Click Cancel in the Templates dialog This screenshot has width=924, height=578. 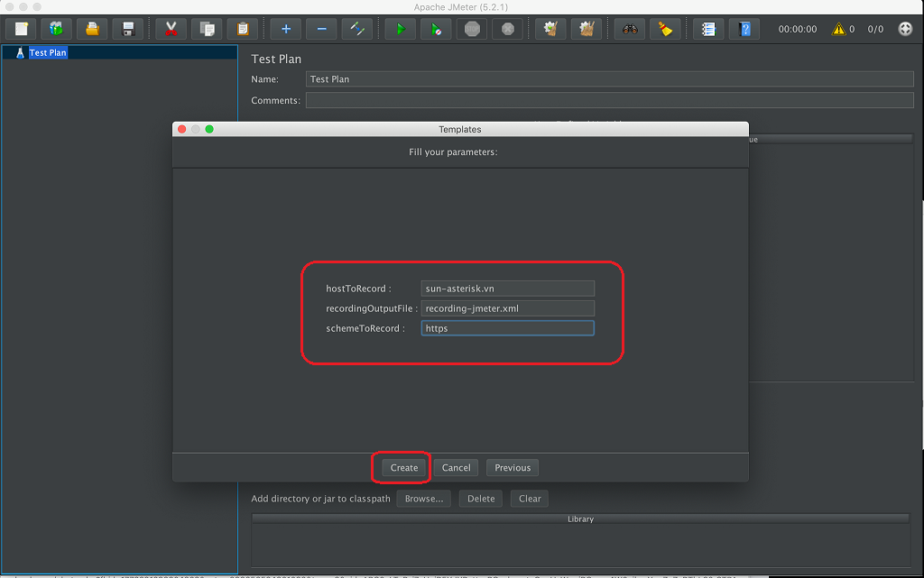456,467
